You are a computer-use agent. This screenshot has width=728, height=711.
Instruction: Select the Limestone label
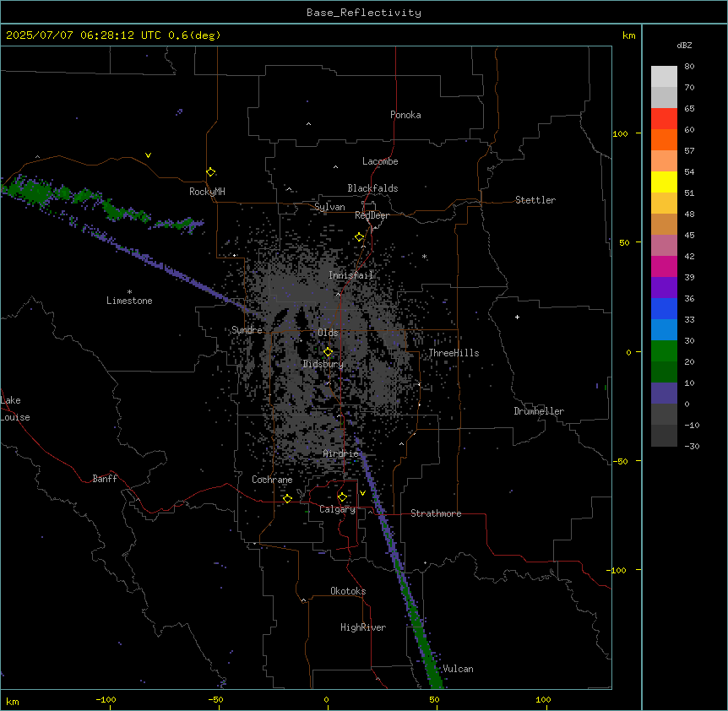click(129, 301)
